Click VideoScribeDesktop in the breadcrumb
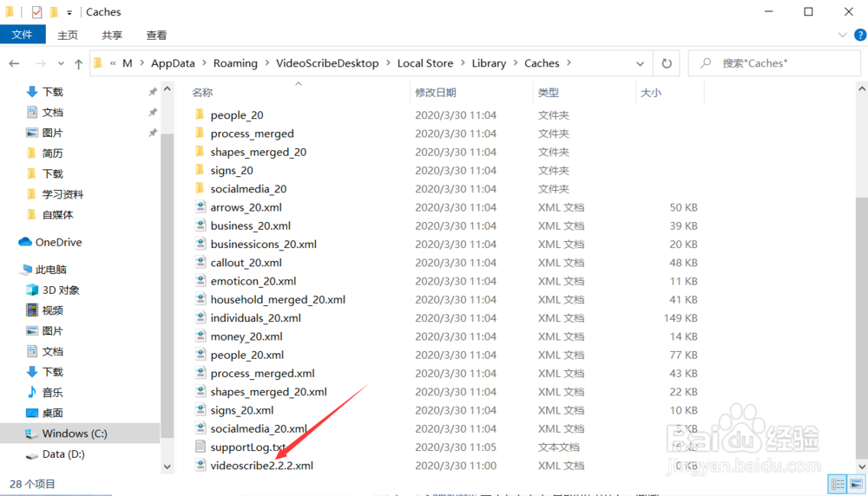Viewport: 868px width, 496px height. tap(327, 63)
